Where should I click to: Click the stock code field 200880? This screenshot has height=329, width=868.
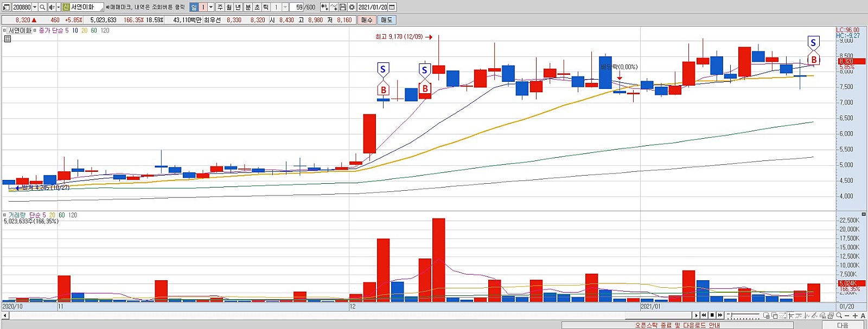pyautogui.click(x=22, y=7)
